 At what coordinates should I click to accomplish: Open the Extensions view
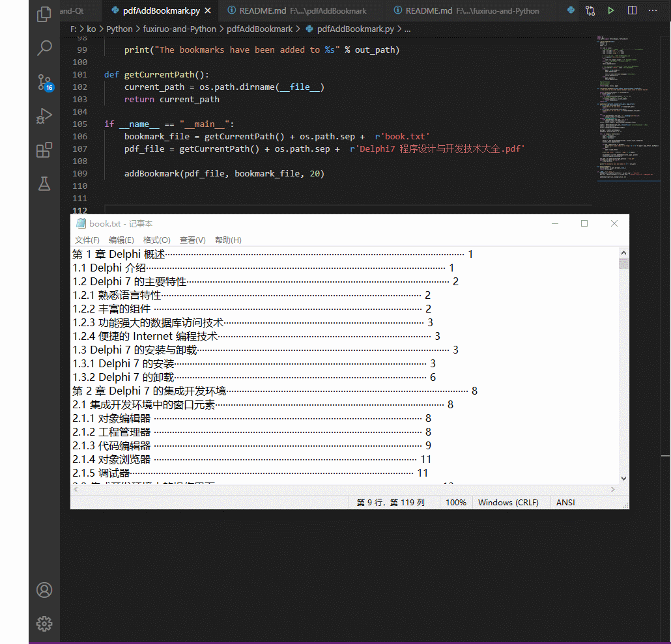[x=44, y=150]
